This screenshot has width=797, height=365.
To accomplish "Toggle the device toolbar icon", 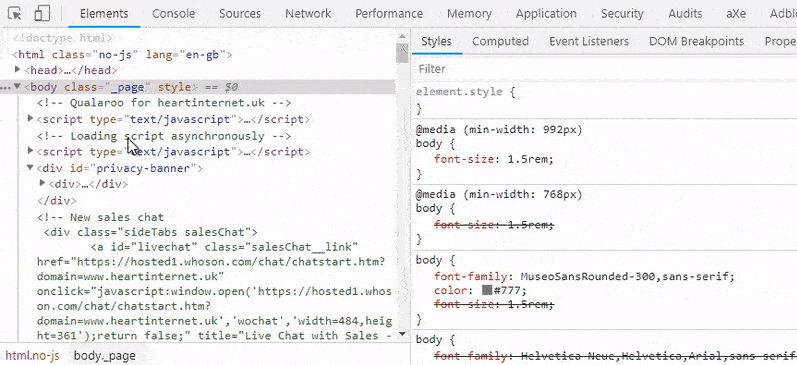I will 42,14.
